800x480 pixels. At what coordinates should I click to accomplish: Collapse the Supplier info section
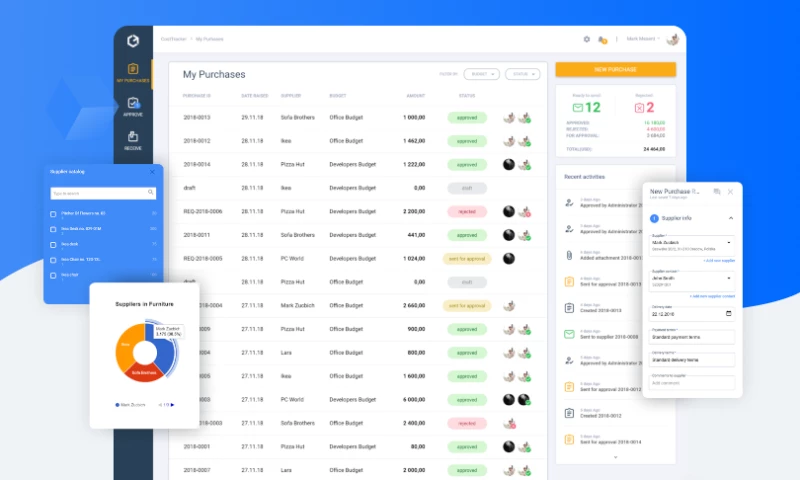pos(731,218)
